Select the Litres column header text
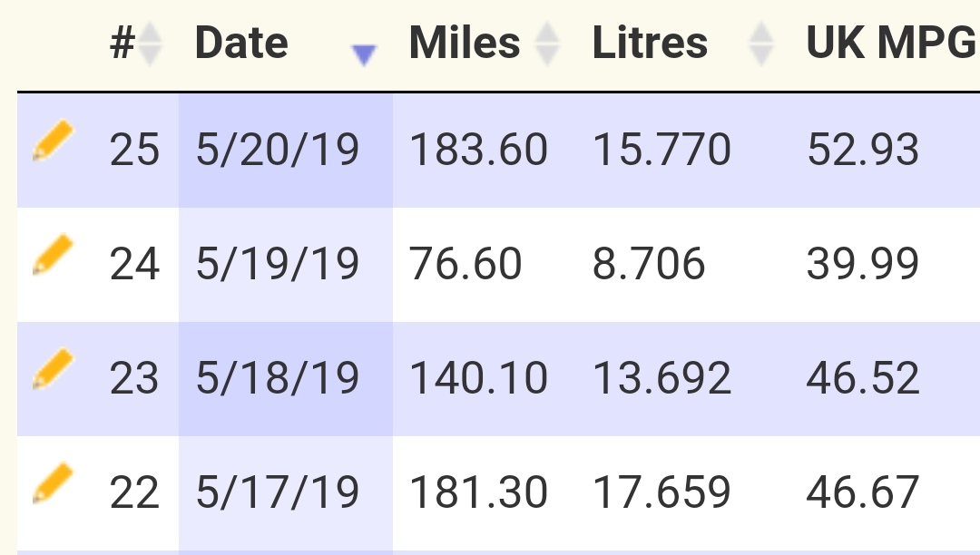Image resolution: width=980 pixels, height=555 pixels. (x=650, y=44)
